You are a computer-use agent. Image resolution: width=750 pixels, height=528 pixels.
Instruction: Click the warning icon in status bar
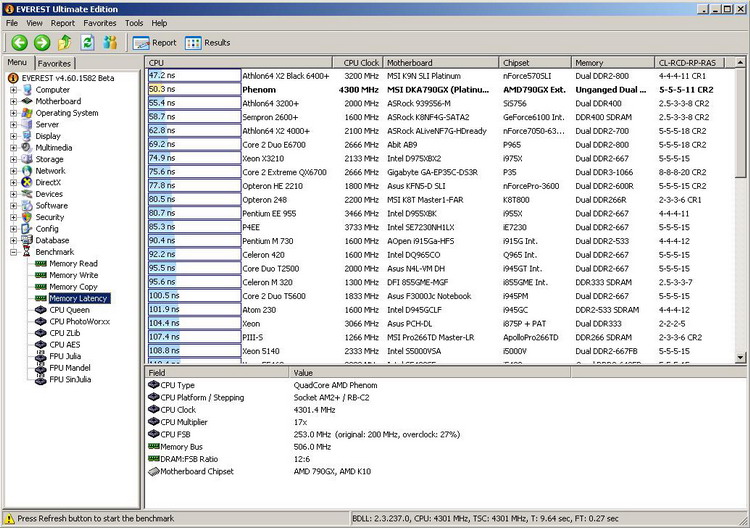9,518
